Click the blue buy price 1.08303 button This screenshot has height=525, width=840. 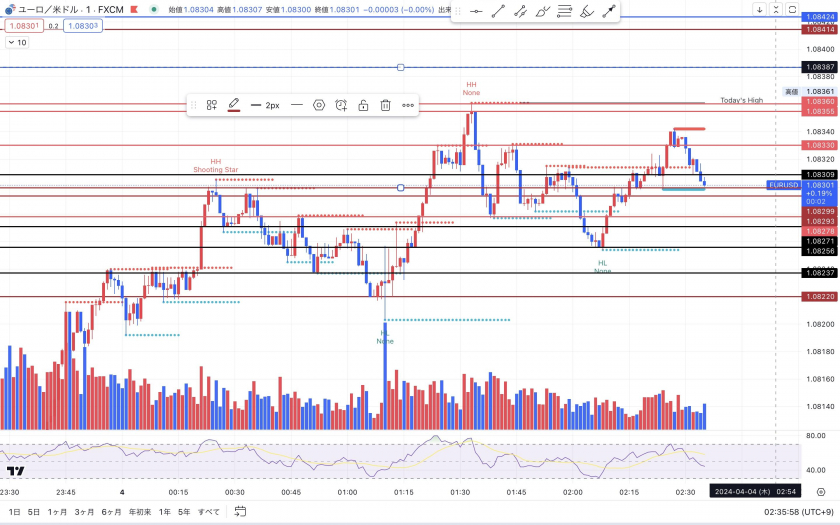[x=82, y=26]
